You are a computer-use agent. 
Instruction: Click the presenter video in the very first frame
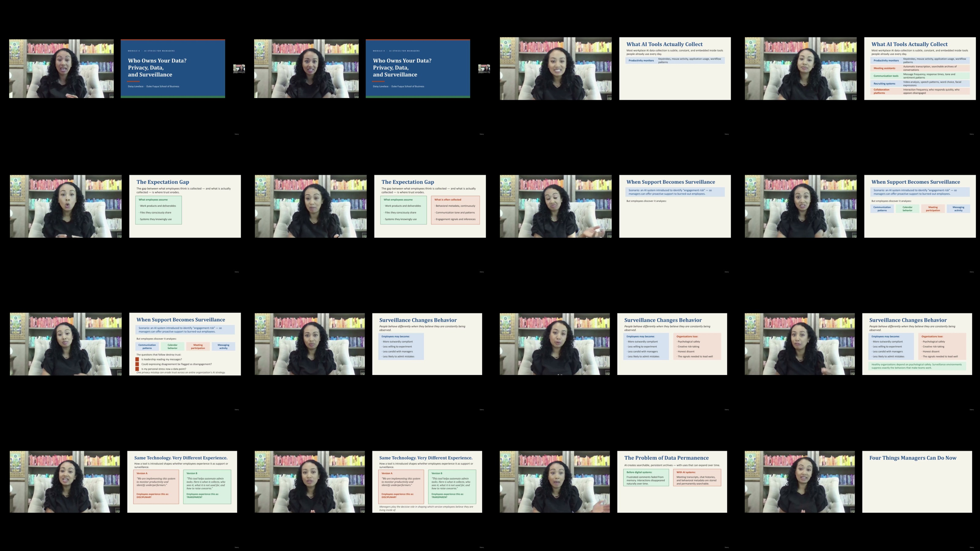(61, 69)
